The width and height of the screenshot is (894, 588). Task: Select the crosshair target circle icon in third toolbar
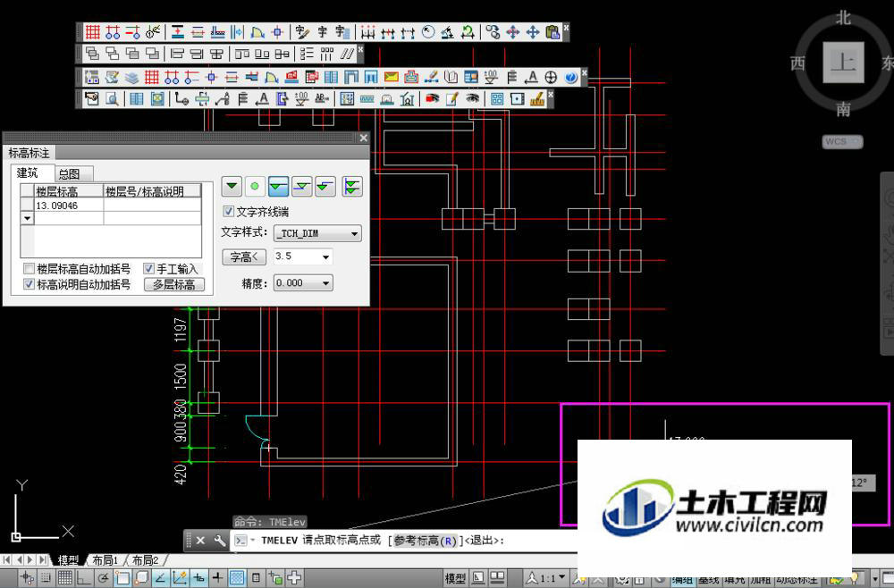pos(551,76)
